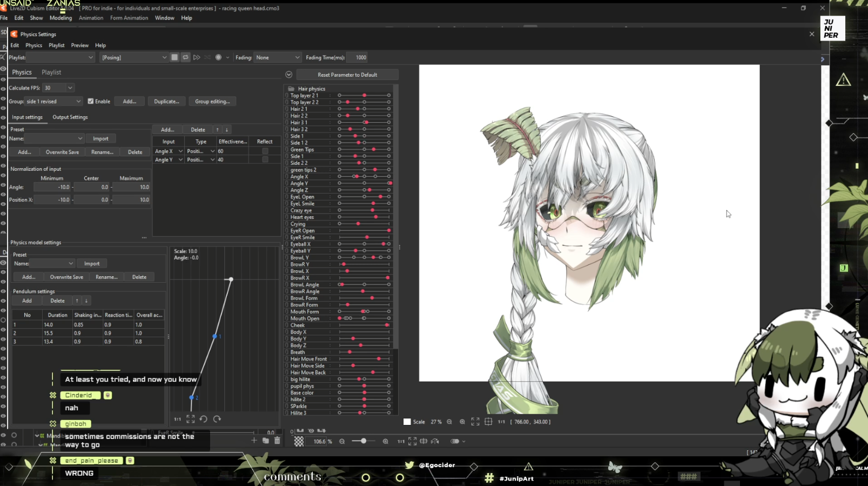868x486 pixels.
Task: Click the Group editing... button
Action: [212, 101]
